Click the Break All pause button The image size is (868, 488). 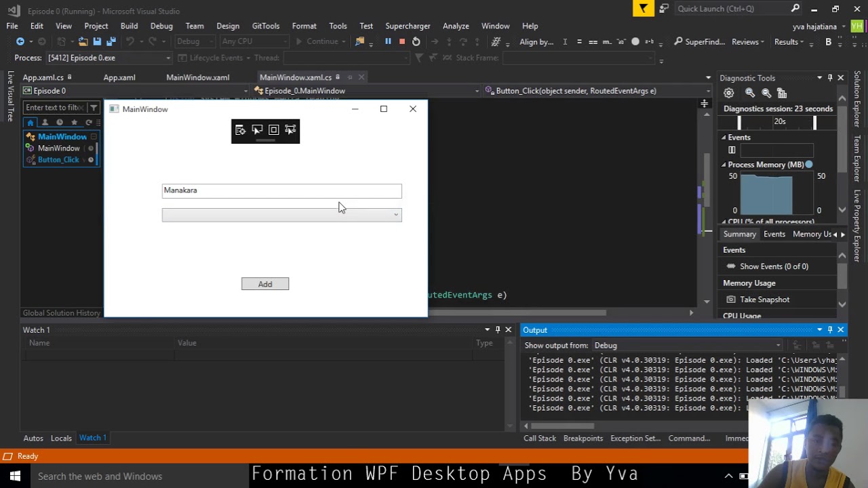coord(388,41)
